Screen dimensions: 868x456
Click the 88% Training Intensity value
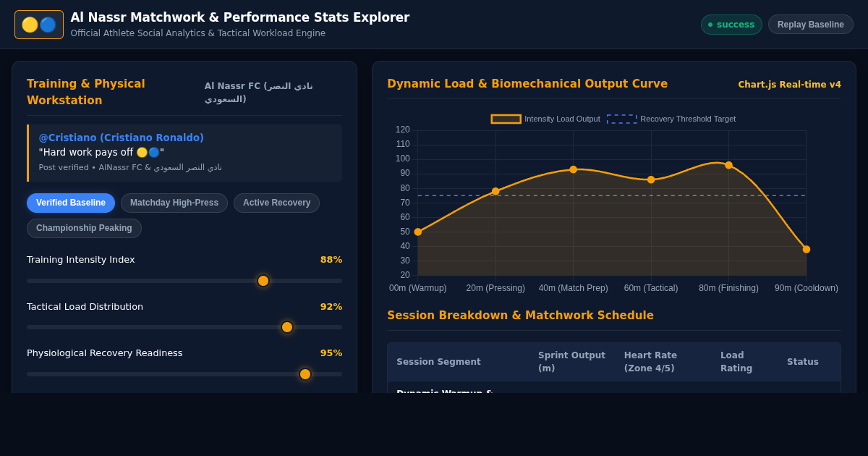click(331, 260)
